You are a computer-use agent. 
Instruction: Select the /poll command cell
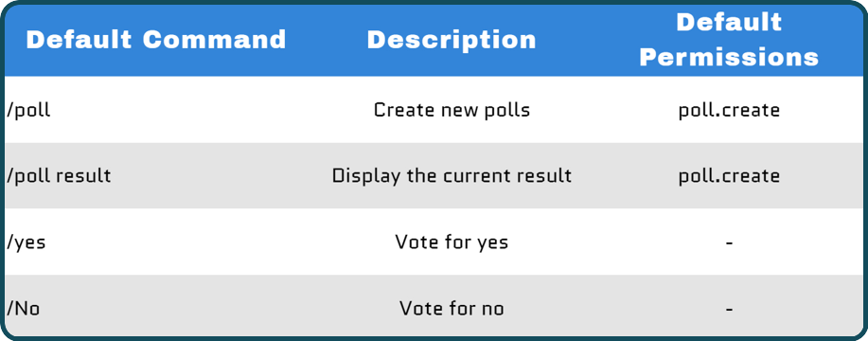[28, 110]
